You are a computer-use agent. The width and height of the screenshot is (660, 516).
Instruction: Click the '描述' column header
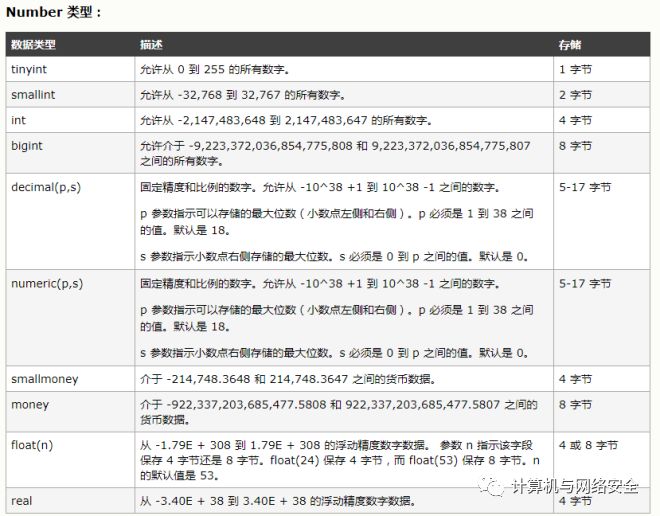coord(151,45)
